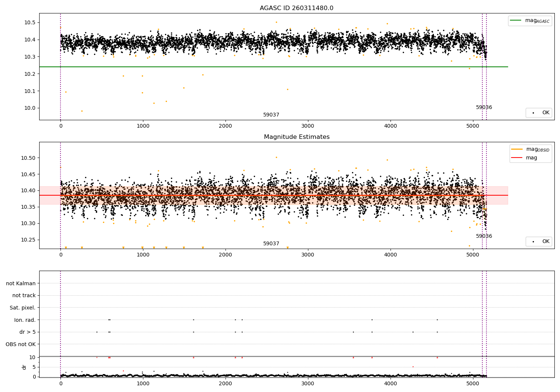Click x-tick 5000 below the top plot
The width and height of the screenshot is (560, 392).
coord(473,126)
